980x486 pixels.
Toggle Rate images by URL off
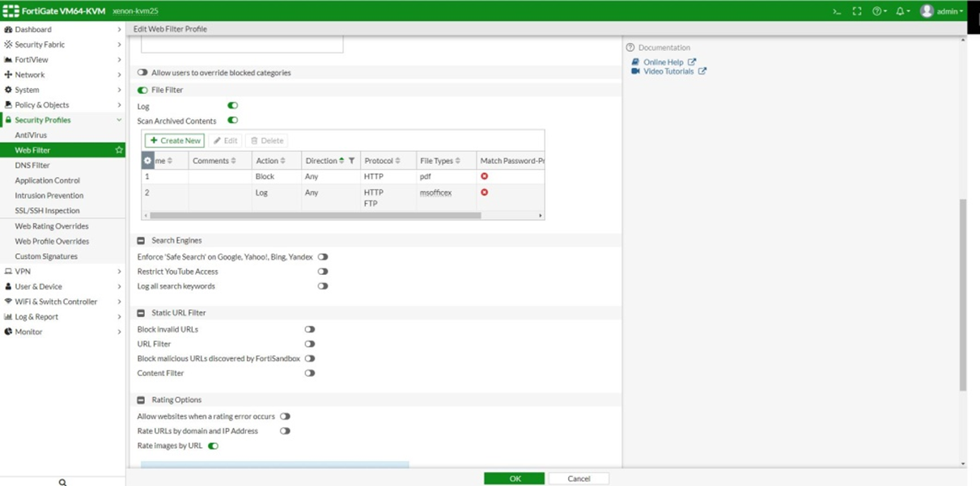(x=213, y=446)
